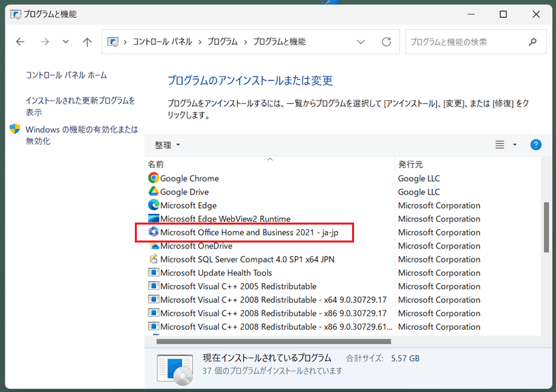The image size is (556, 392).
Task: Open コントロール パネル ホーム link
Action: 66,75
